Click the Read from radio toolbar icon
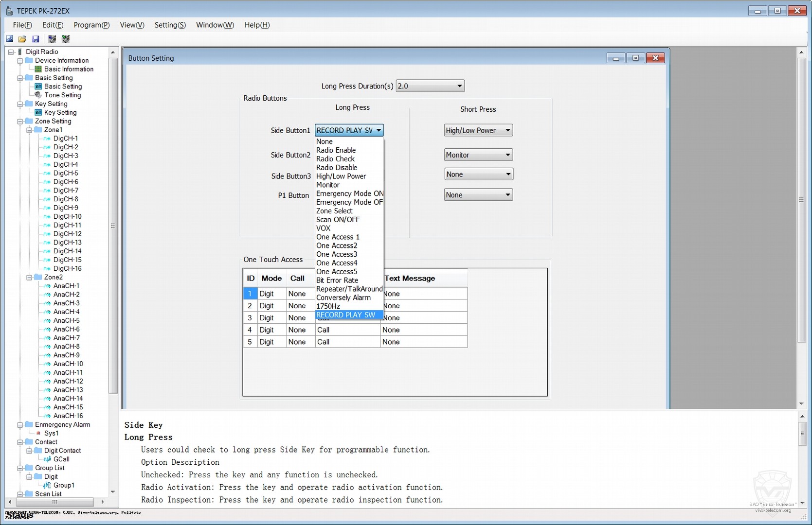The height and width of the screenshot is (525, 812). 52,39
